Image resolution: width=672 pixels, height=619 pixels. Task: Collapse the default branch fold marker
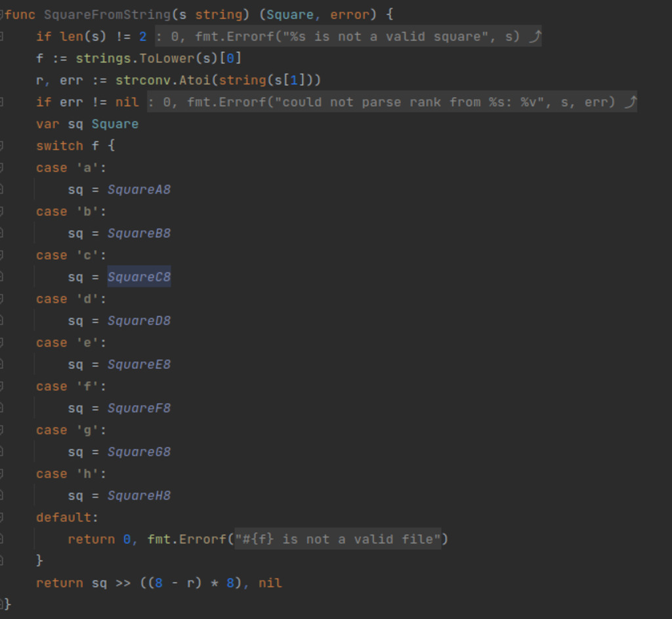[x=2, y=517]
